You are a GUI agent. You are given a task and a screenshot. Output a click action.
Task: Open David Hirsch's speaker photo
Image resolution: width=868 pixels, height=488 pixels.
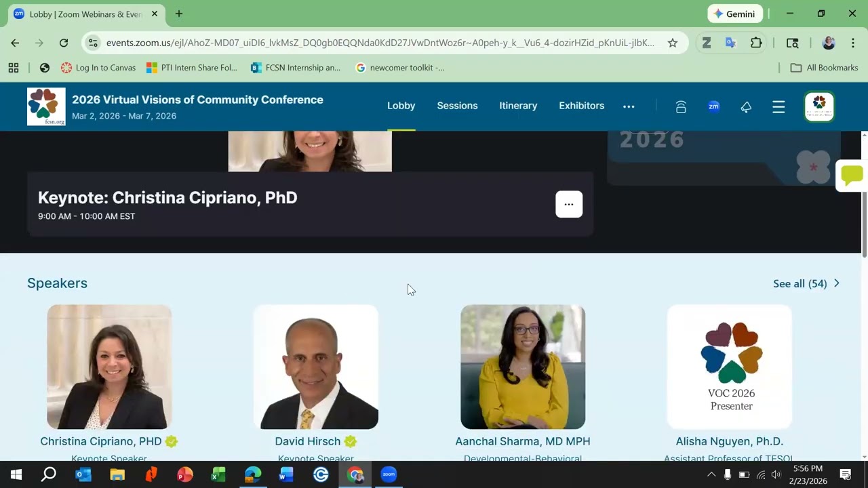[316, 367]
